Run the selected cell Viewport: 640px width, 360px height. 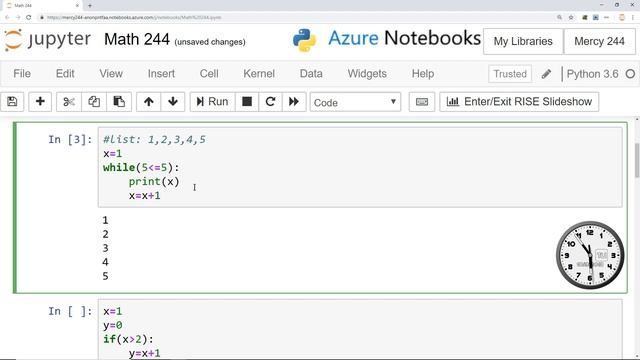point(212,102)
